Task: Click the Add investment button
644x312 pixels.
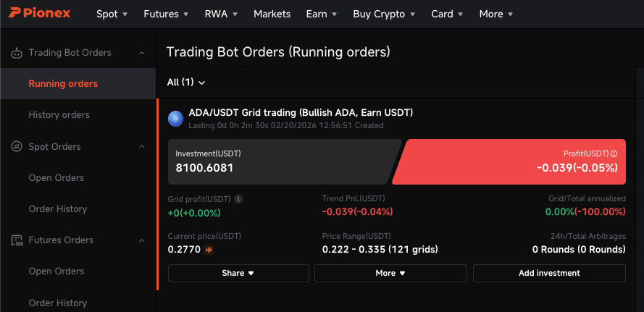Action: pyautogui.click(x=549, y=273)
